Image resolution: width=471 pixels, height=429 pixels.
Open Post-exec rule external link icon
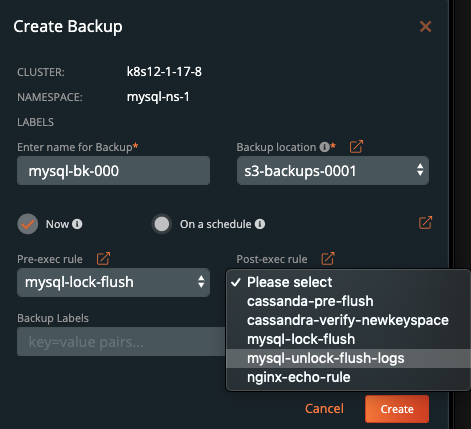tap(328, 259)
